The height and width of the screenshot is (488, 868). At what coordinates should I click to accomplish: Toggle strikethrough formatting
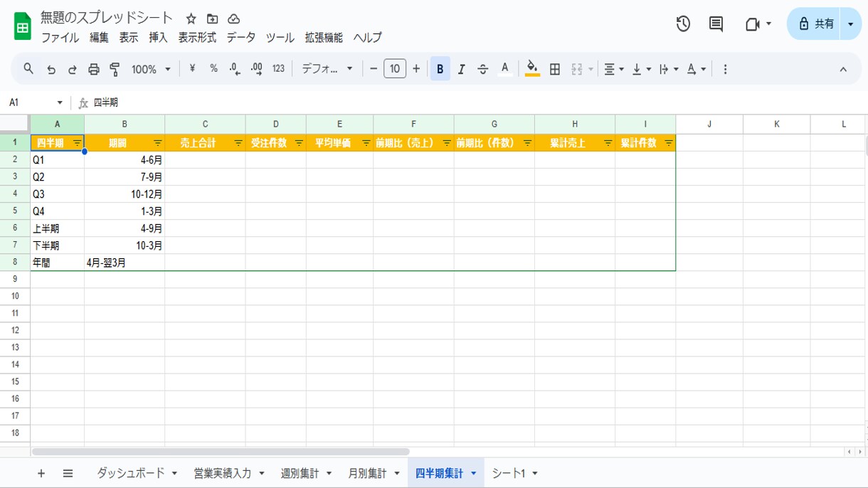tap(483, 69)
